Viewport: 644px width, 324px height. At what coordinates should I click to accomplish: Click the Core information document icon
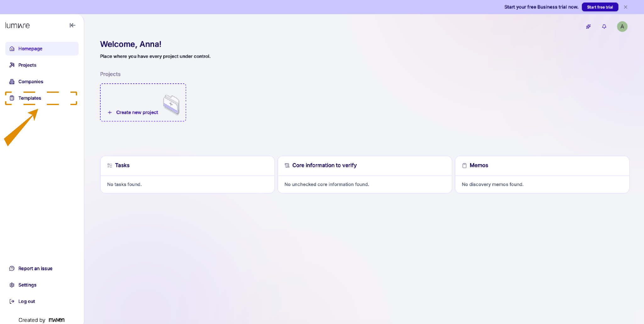pyautogui.click(x=287, y=165)
